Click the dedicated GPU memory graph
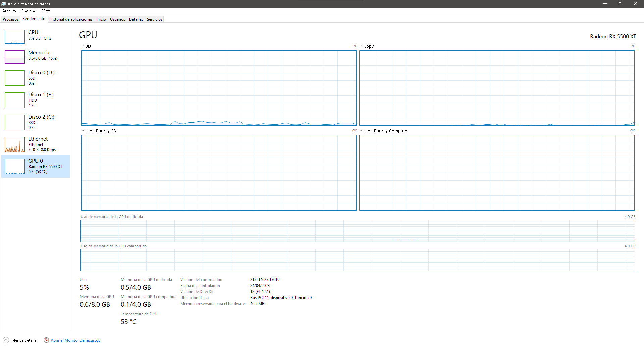The image size is (644, 348). coord(358,231)
